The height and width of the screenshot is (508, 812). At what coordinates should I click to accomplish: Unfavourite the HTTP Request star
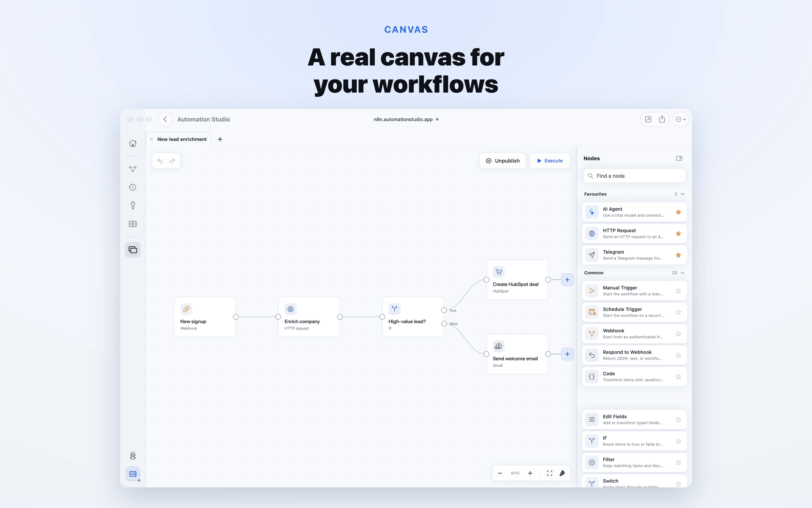(x=678, y=233)
